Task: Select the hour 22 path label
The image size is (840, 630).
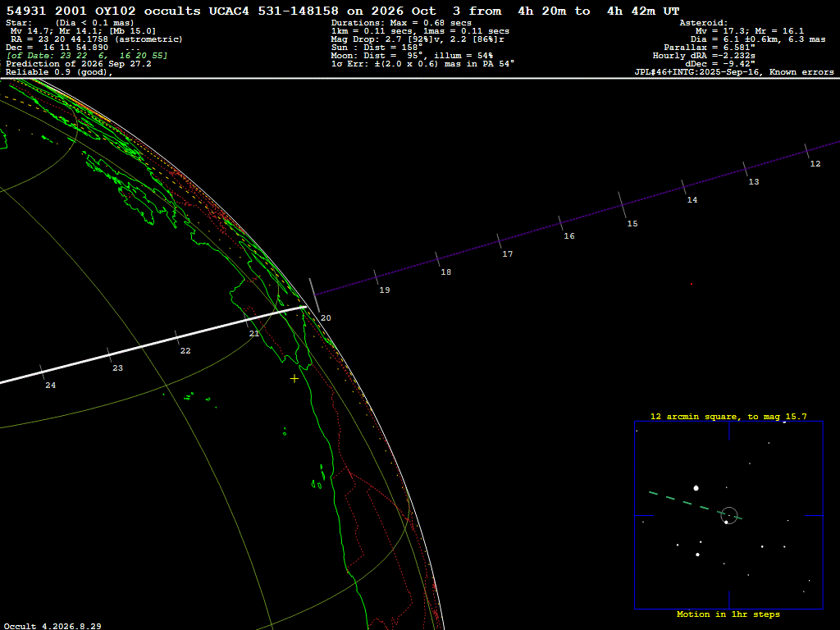Action: coord(185,351)
